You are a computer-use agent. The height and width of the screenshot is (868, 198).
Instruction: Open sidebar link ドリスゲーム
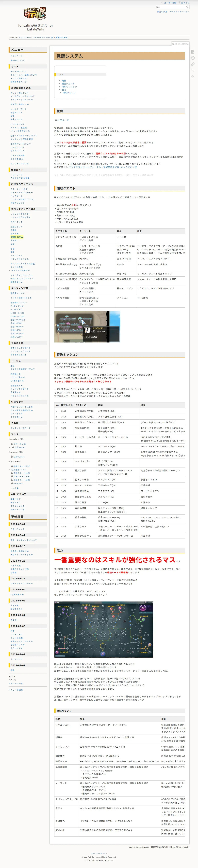(x=16, y=196)
